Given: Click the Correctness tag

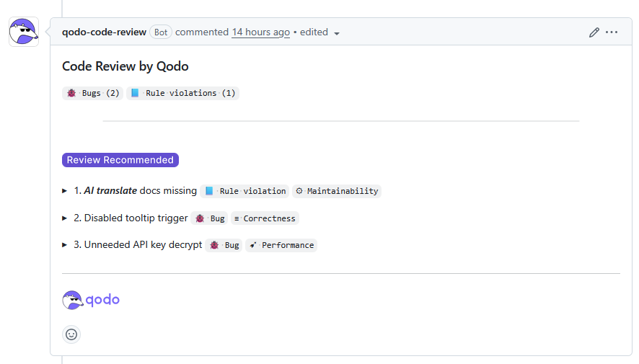Looking at the screenshot, I should (265, 218).
